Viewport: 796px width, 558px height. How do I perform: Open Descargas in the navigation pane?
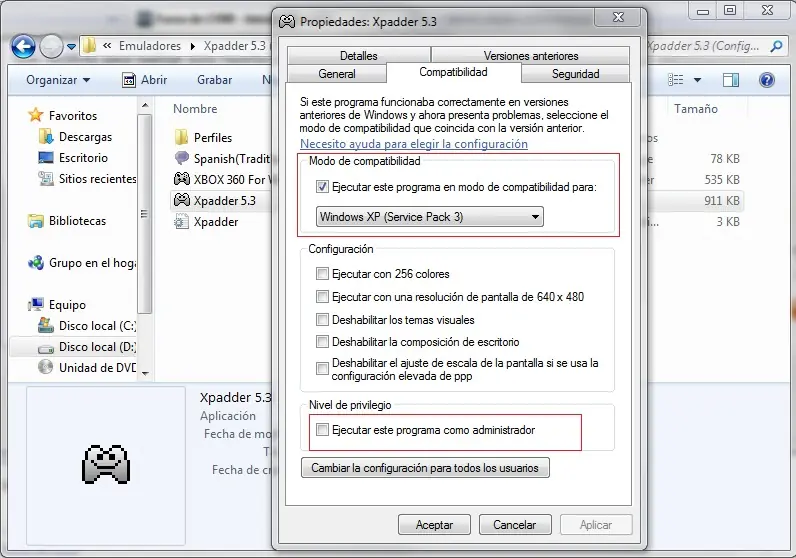tap(85, 137)
